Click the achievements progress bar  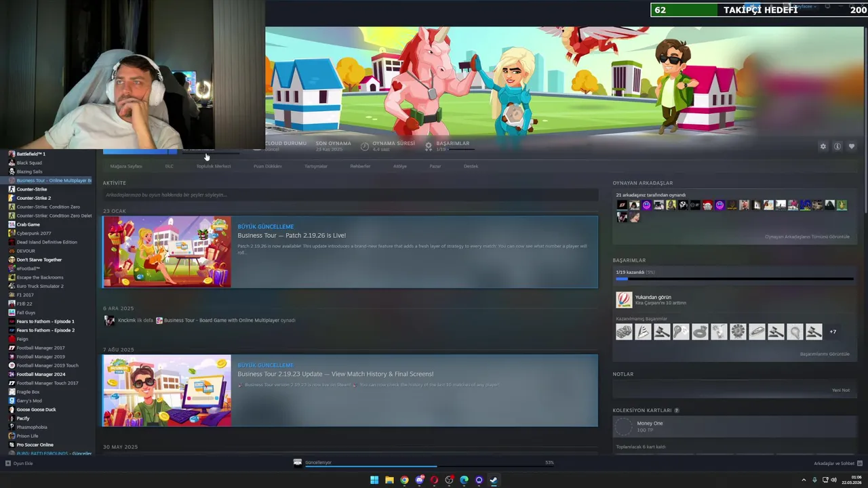pyautogui.click(x=734, y=279)
